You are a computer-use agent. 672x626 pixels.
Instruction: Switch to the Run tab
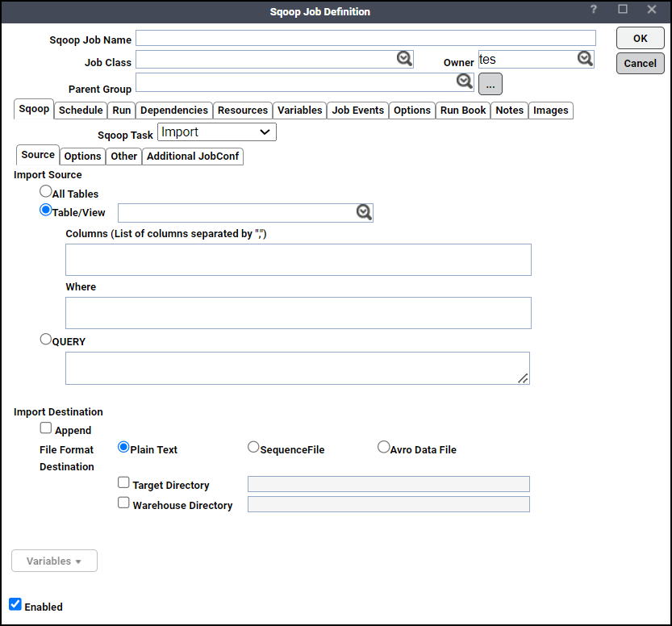coord(122,111)
